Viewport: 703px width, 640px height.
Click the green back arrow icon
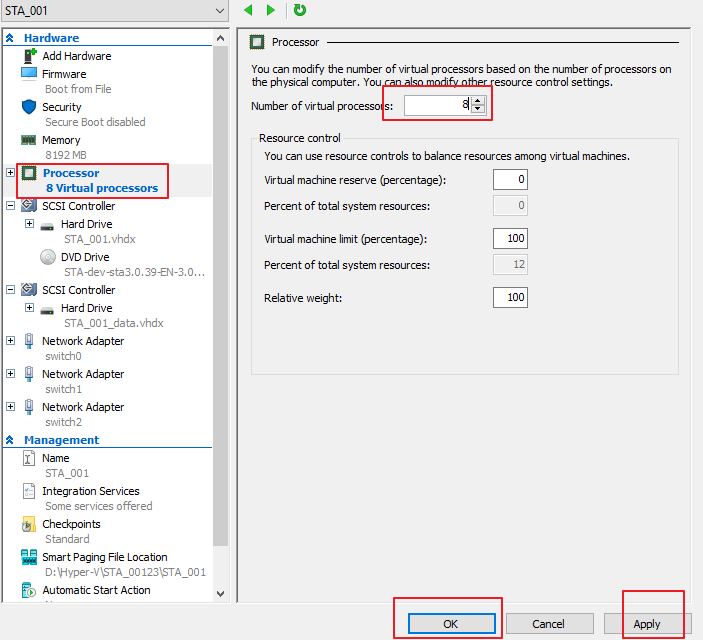coord(248,10)
